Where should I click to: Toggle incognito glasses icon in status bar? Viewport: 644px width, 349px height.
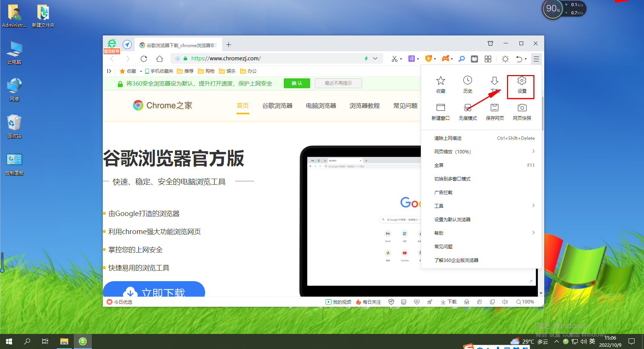point(467,302)
